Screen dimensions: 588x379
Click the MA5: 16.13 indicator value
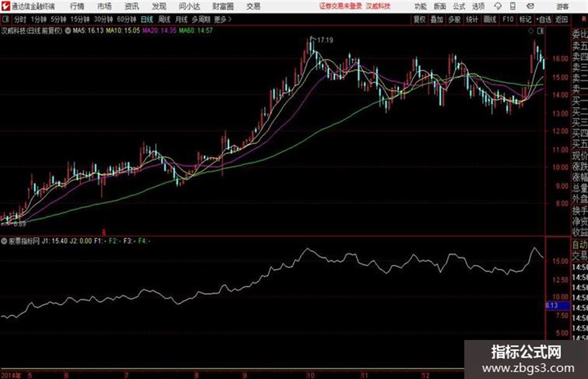88,30
